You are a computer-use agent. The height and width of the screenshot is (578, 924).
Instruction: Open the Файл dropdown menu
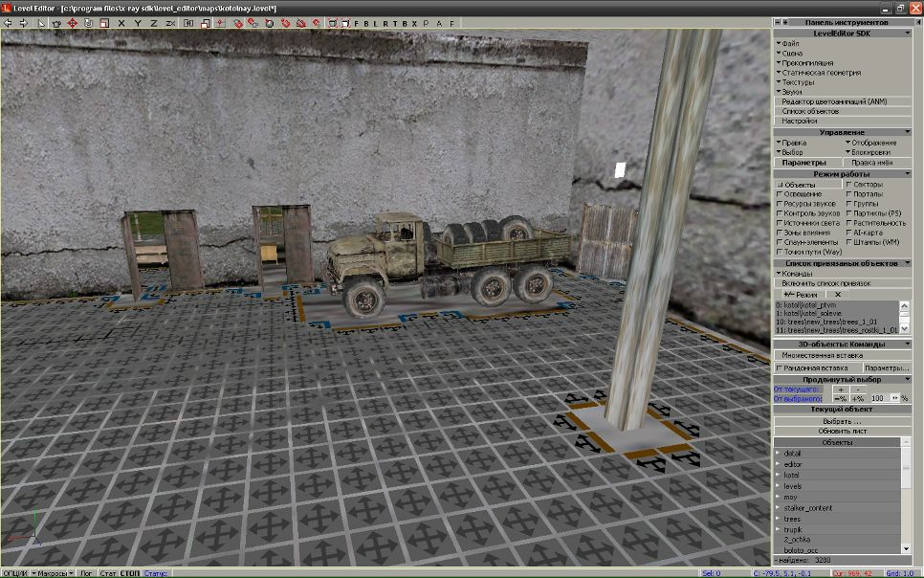pos(790,44)
